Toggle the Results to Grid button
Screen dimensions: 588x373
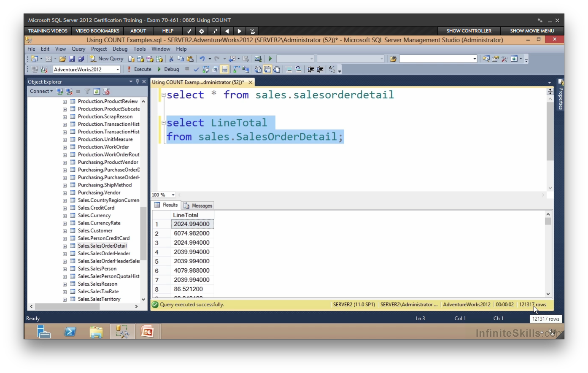[x=267, y=69]
